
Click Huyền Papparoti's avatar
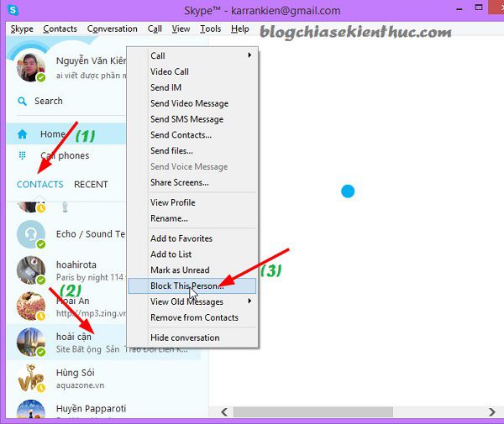pyautogui.click(x=31, y=409)
